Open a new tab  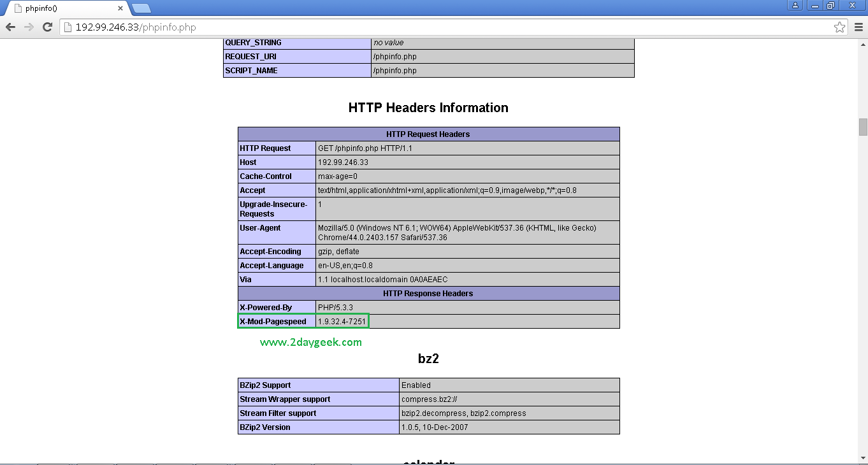[141, 8]
